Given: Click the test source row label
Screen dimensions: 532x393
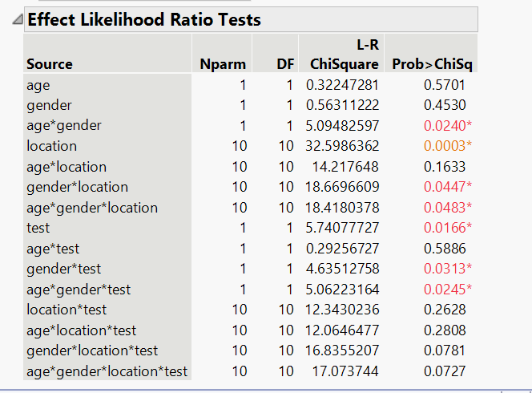Looking at the screenshot, I should [38, 228].
